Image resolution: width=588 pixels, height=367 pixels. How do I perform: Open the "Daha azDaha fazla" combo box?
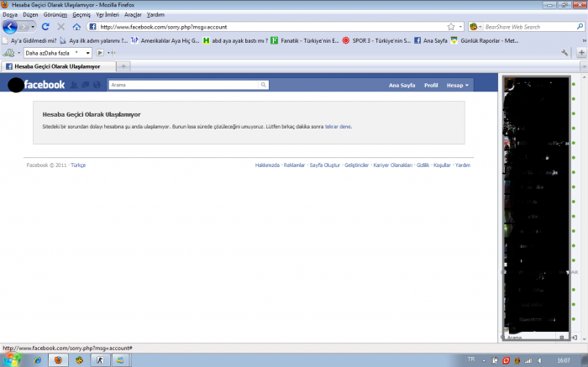pos(58,53)
